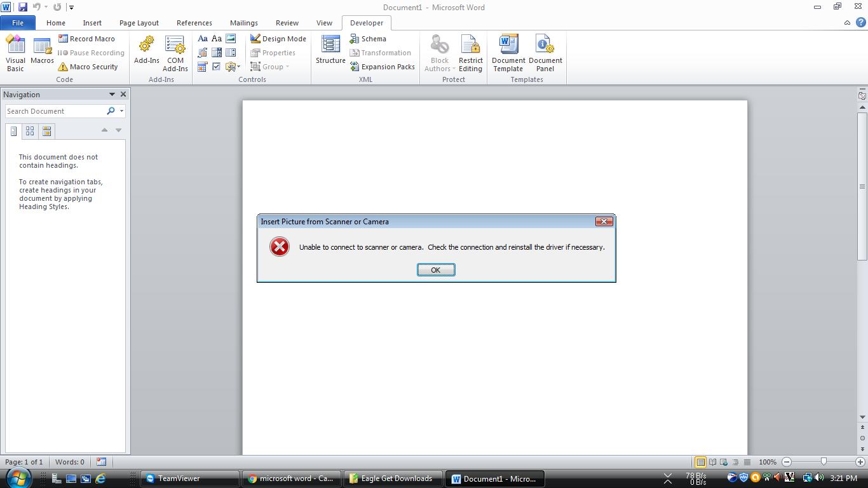
Task: Save the document from Quick Access Toolbar
Action: [x=23, y=7]
